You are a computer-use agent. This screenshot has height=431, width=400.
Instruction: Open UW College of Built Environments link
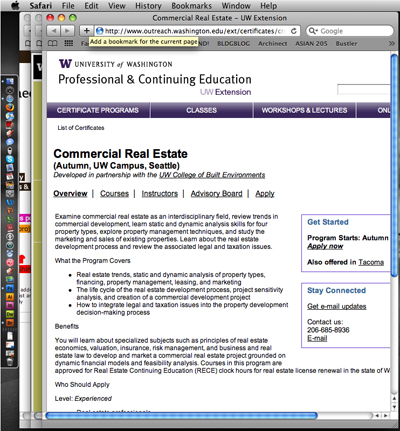212,175
